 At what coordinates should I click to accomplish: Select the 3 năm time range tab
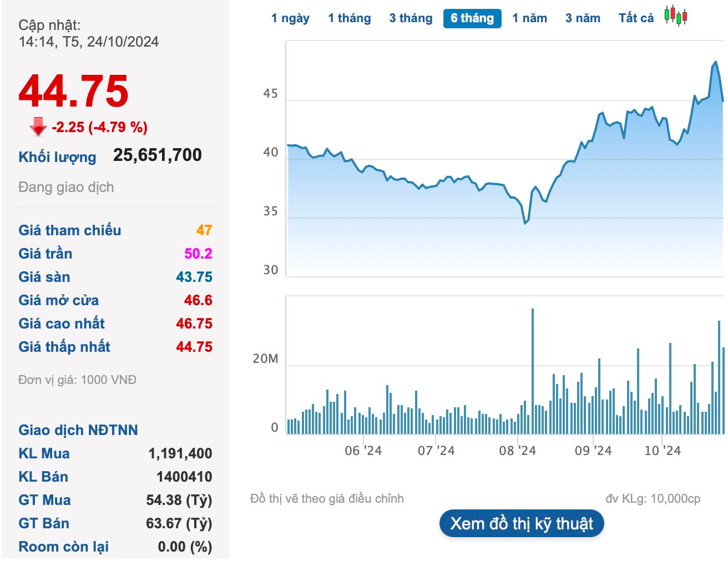click(x=583, y=18)
